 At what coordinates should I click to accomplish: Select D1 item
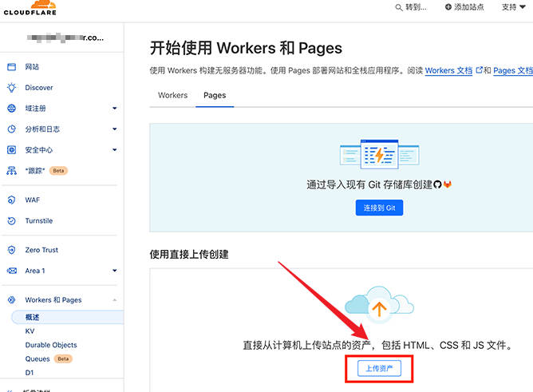[x=30, y=373]
